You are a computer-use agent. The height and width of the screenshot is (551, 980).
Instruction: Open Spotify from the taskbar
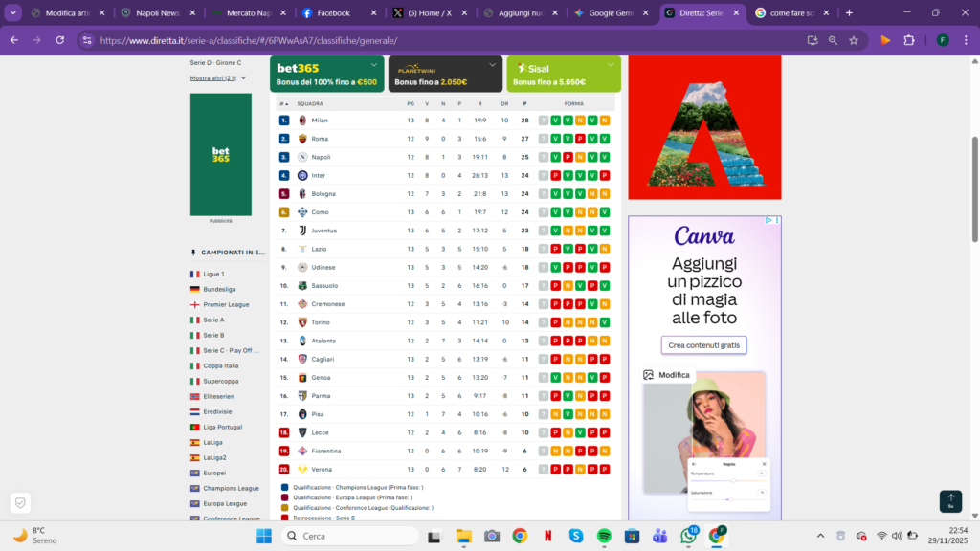(x=604, y=536)
